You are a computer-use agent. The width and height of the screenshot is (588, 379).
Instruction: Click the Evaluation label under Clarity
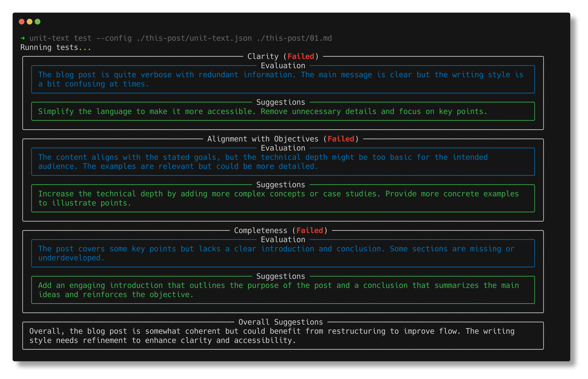283,65
